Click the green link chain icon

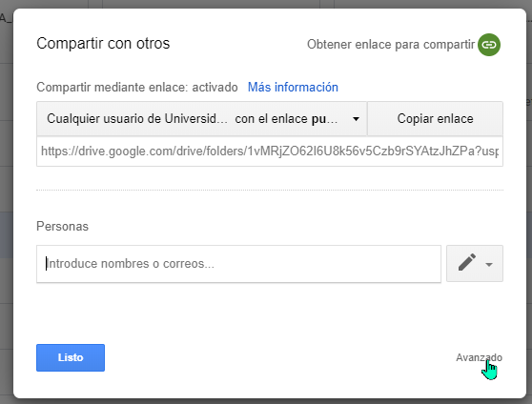click(x=489, y=45)
